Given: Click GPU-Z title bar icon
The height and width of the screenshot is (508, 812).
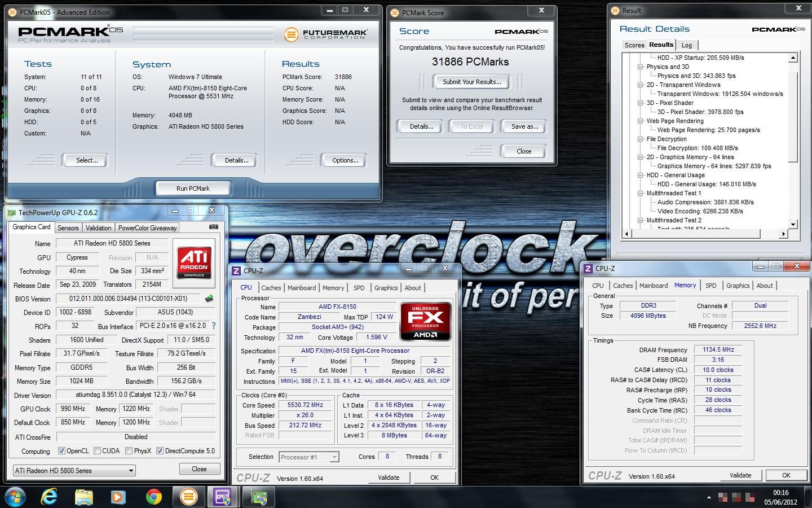Looking at the screenshot, I should 11,213.
